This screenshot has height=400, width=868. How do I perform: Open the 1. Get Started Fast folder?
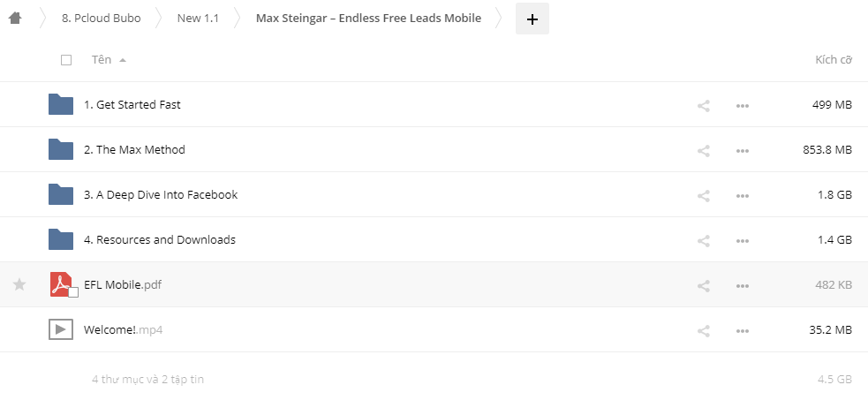coord(132,104)
